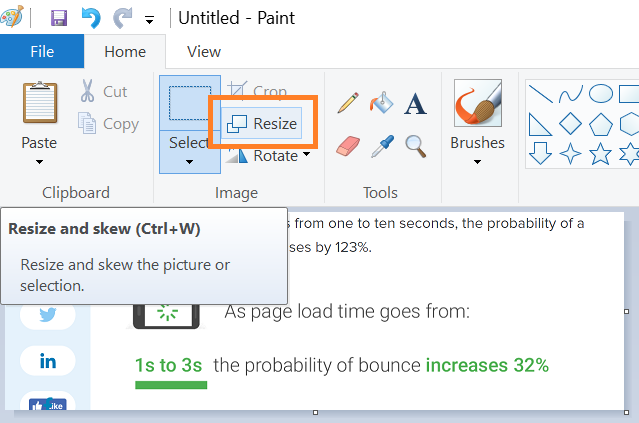Open the File menu

pyautogui.click(x=42, y=51)
